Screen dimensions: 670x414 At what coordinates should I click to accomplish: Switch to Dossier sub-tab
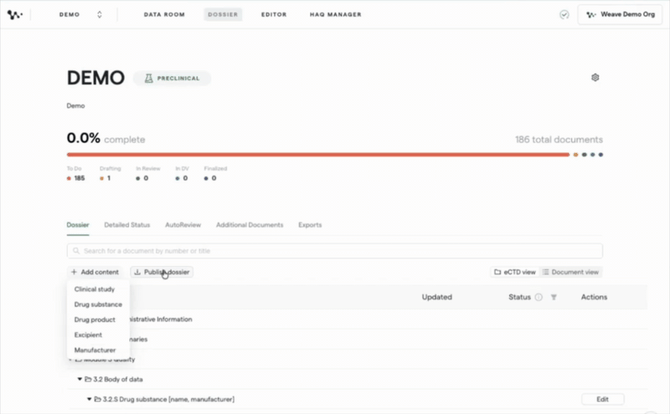pyautogui.click(x=78, y=225)
